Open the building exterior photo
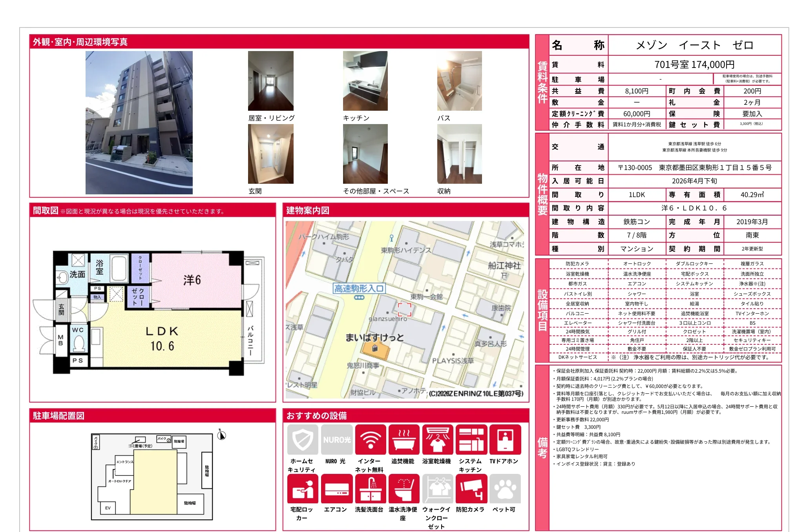The height and width of the screenshot is (532, 807). [139, 122]
